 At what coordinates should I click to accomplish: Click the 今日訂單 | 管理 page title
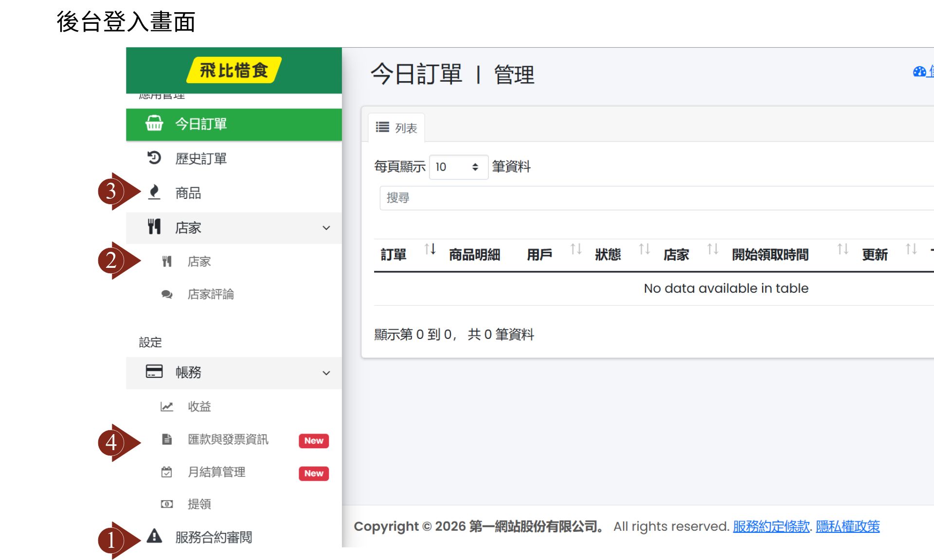point(452,74)
